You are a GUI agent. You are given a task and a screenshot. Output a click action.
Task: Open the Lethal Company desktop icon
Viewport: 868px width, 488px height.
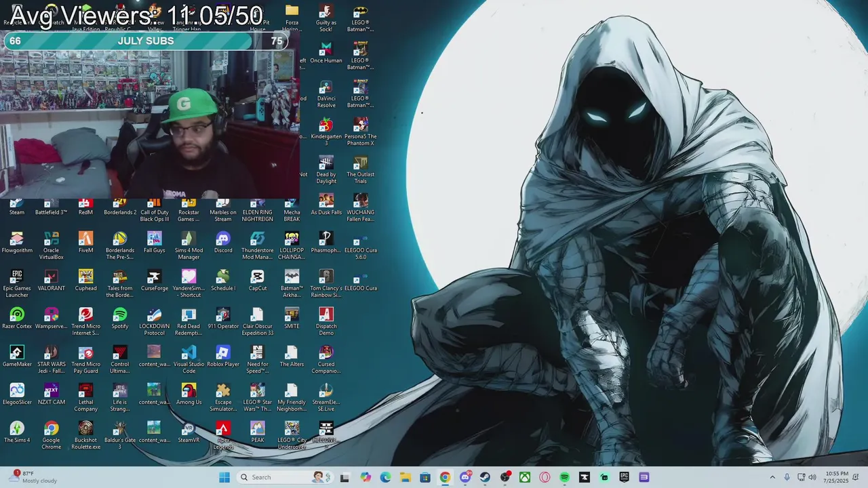click(85, 398)
